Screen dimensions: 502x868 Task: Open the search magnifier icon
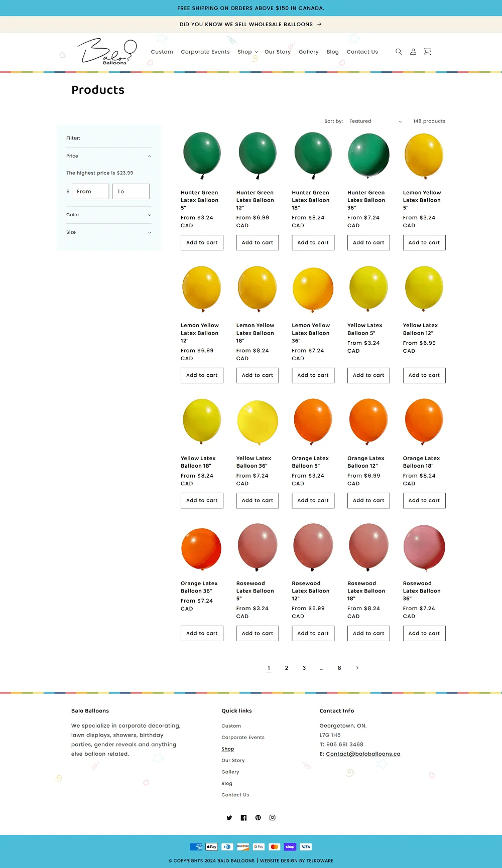pyautogui.click(x=399, y=52)
